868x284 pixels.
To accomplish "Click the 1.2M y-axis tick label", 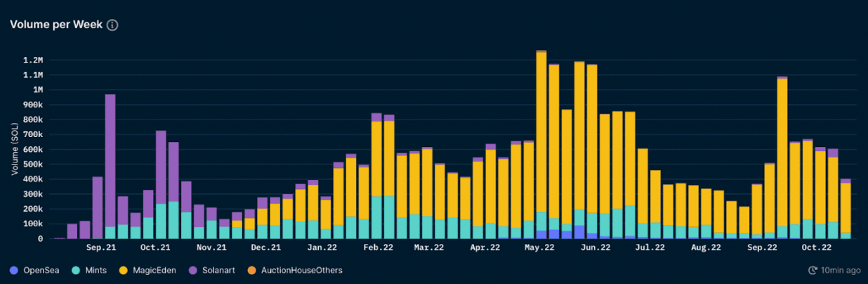I will (x=31, y=60).
